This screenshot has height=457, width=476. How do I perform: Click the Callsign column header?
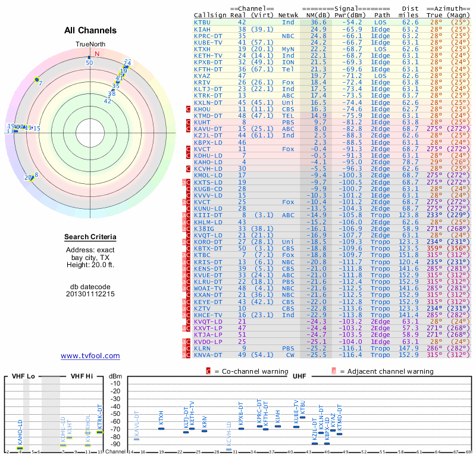click(x=211, y=15)
